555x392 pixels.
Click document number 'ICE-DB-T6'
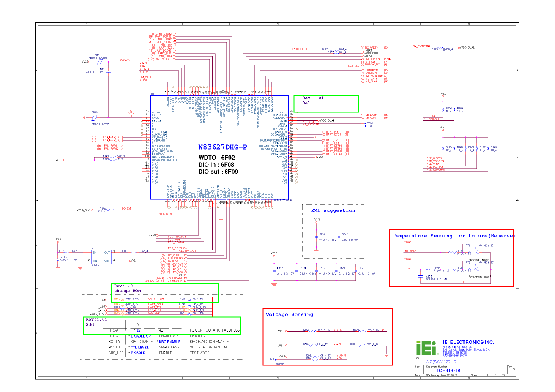click(449, 371)
